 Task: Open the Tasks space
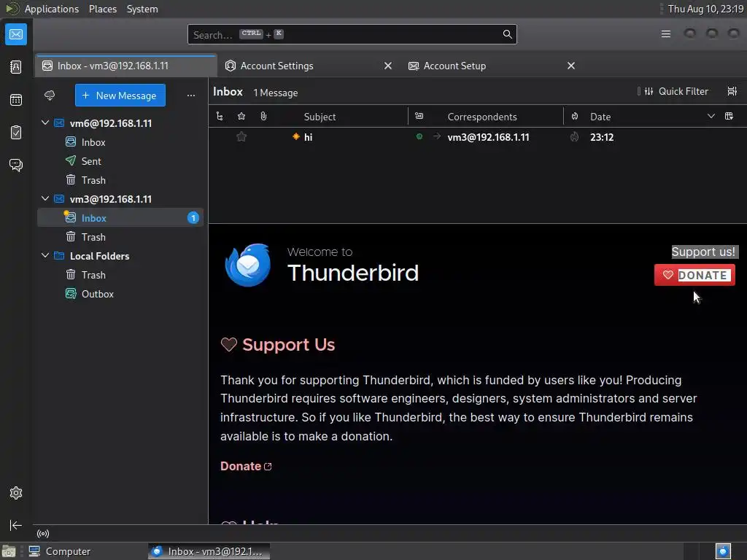(x=16, y=133)
